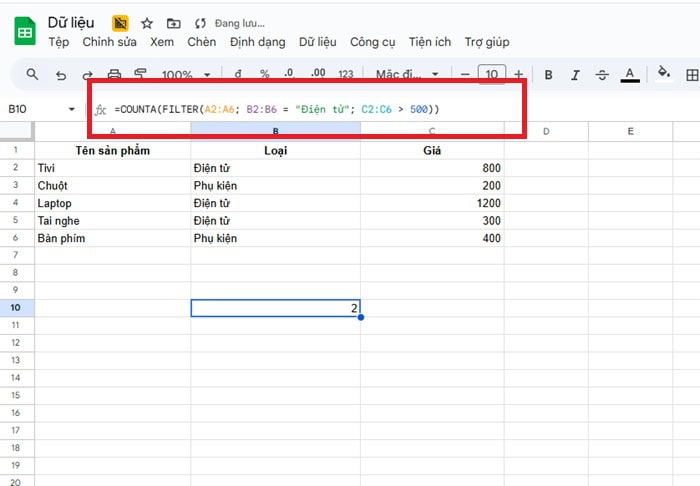This screenshot has width=700, height=486.
Task: Open the fill color picker
Action: [x=663, y=72]
